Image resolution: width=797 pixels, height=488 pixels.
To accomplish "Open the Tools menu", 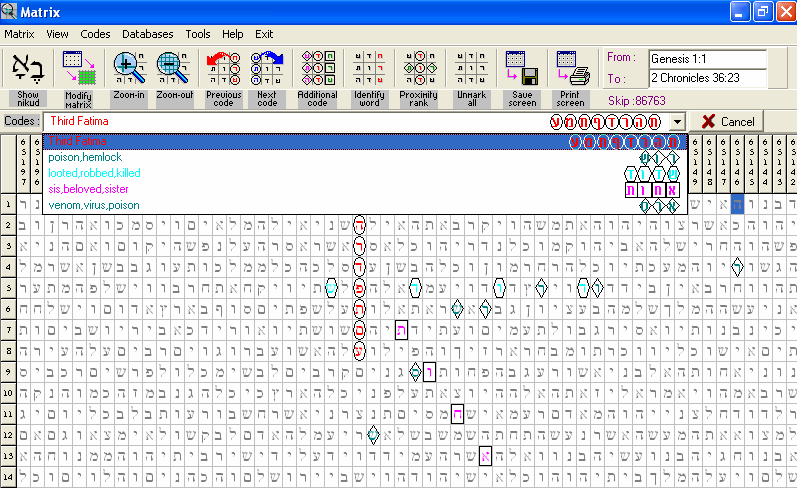I will coord(197,34).
